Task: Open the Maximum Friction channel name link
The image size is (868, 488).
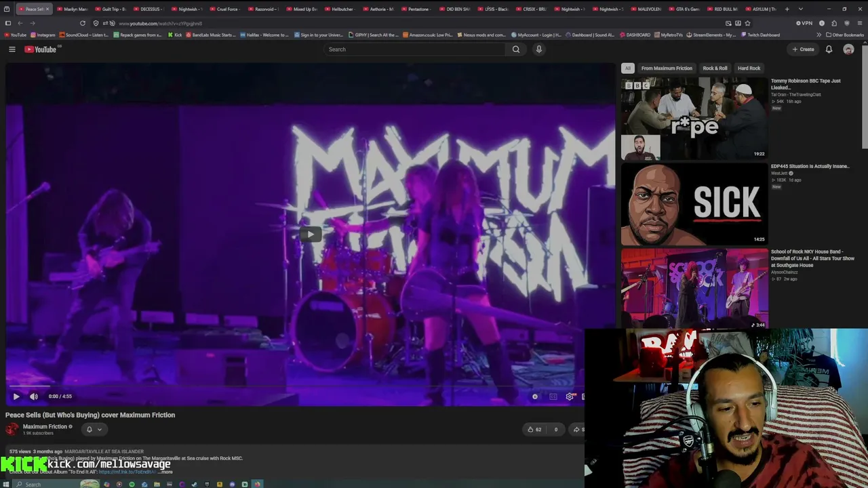Action: pyautogui.click(x=45, y=426)
